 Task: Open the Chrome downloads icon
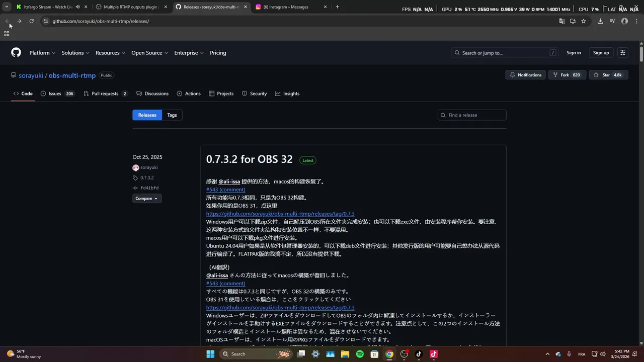coord(600,21)
